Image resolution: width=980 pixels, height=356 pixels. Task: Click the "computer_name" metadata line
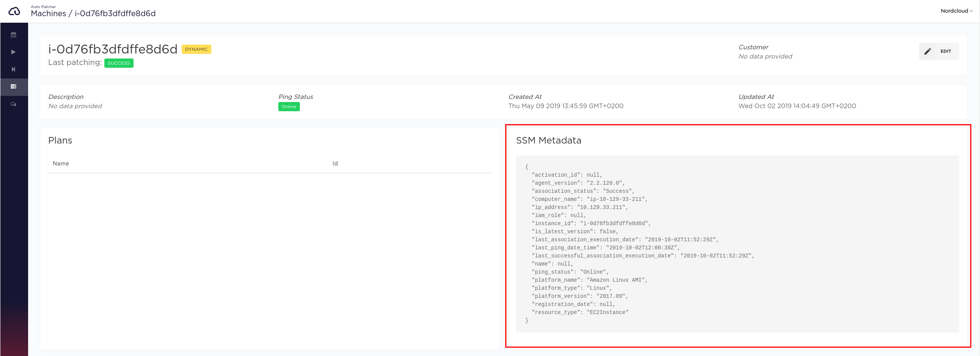590,199
